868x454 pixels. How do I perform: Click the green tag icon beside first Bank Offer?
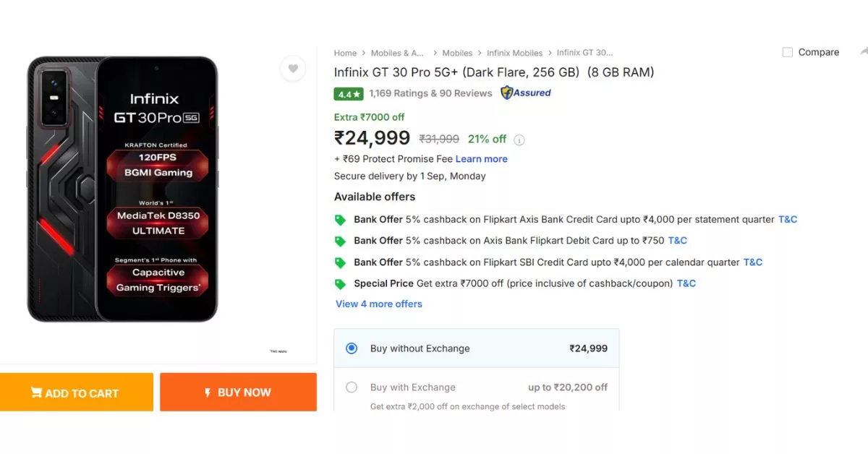click(340, 219)
